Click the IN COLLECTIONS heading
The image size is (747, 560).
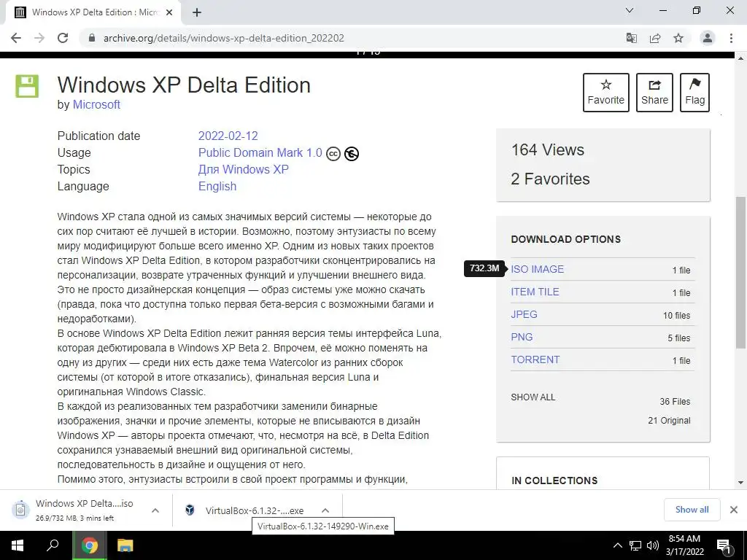554,481
